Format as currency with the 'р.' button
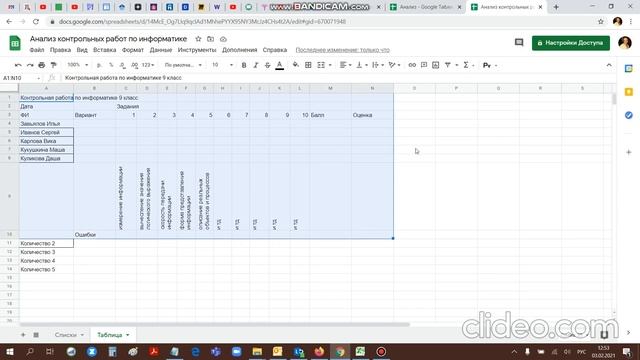The image size is (640, 360). [99, 65]
